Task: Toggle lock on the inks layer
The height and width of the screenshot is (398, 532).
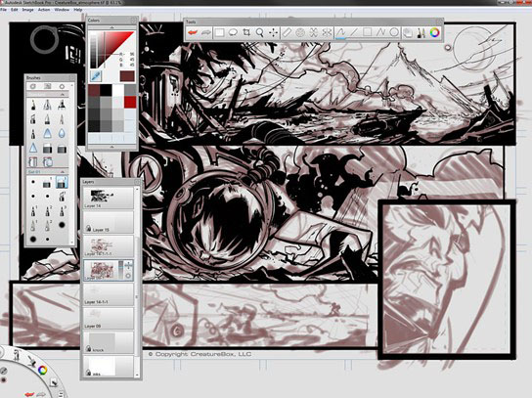Action: (88, 373)
